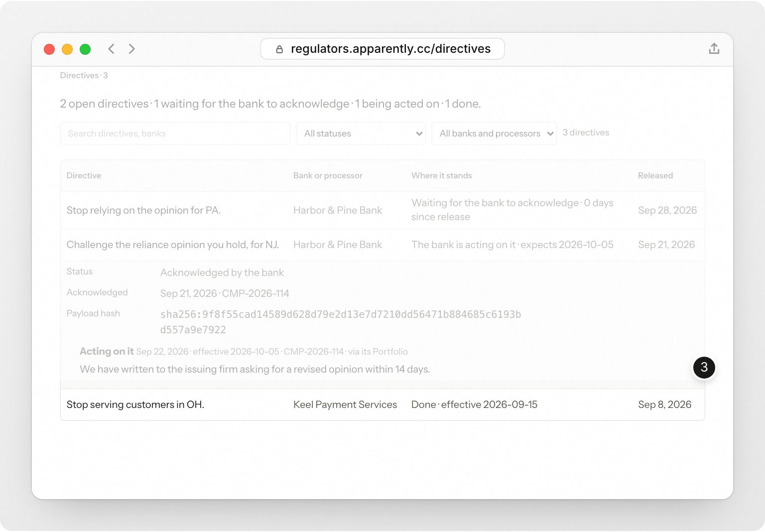Open the All banks and processors dropdown

[x=494, y=133]
